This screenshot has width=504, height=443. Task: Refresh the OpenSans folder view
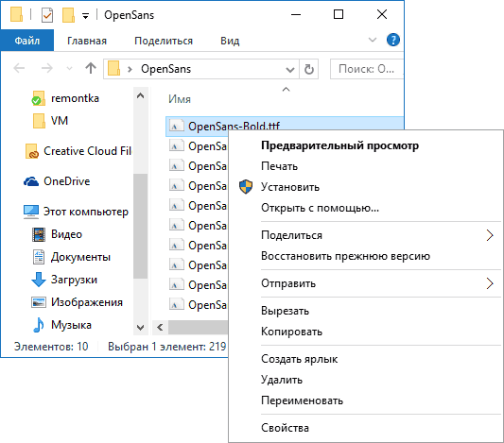(x=309, y=69)
